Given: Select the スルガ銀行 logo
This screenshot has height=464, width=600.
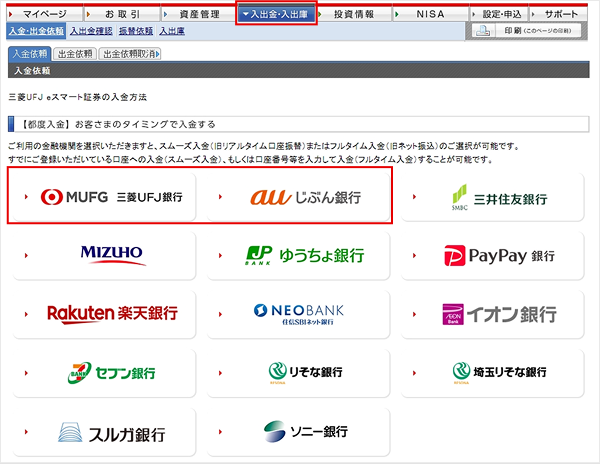Looking at the screenshot, I should pyautogui.click(x=112, y=432).
